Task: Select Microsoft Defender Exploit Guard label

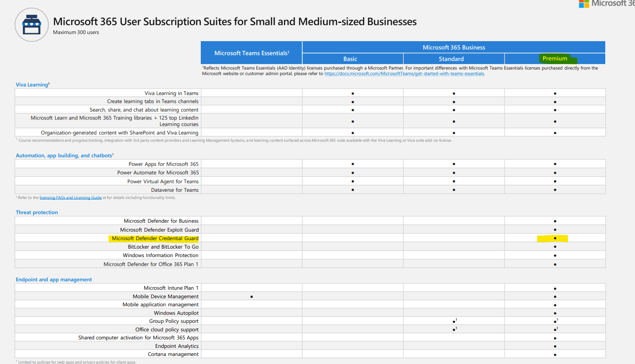Action: pos(159,230)
